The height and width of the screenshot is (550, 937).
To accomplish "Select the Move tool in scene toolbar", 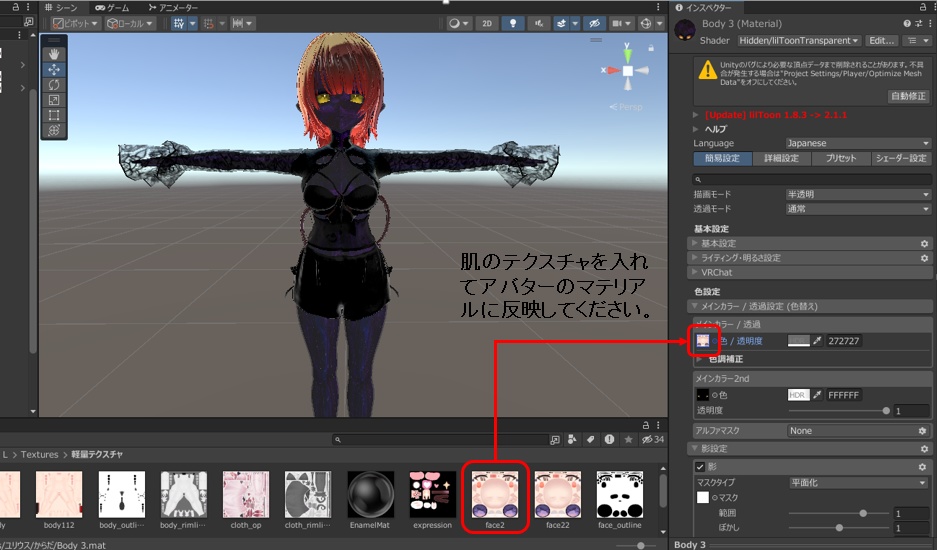I will click(54, 69).
